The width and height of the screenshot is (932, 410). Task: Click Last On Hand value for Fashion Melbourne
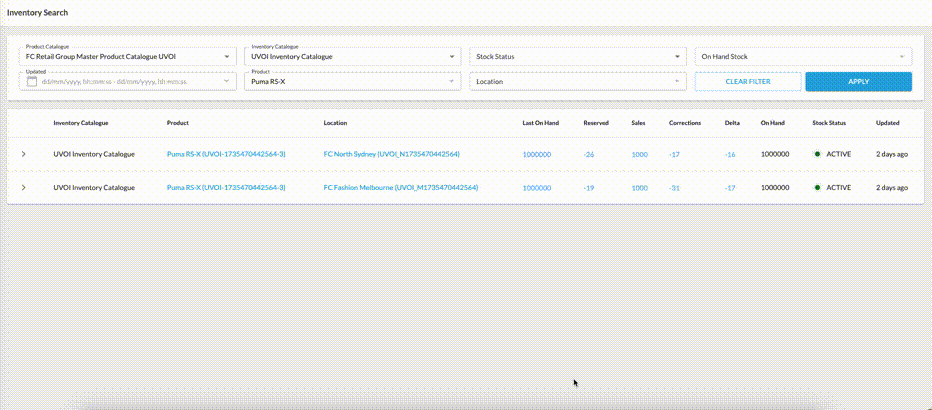click(536, 187)
